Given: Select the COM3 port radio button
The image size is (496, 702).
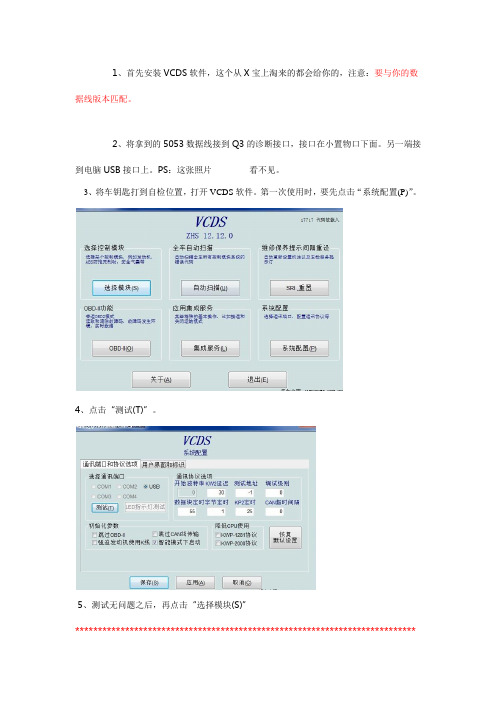Looking at the screenshot, I should (94, 497).
